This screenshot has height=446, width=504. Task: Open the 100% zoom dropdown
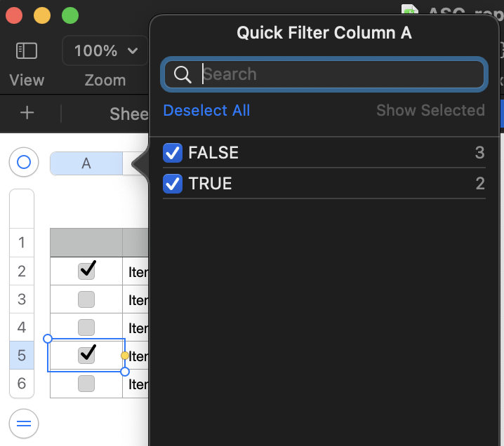106,50
